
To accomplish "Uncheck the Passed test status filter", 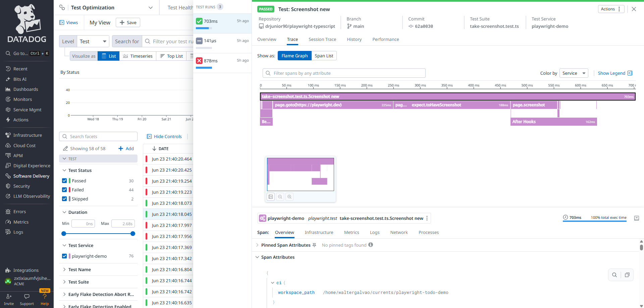I will 64,181.
